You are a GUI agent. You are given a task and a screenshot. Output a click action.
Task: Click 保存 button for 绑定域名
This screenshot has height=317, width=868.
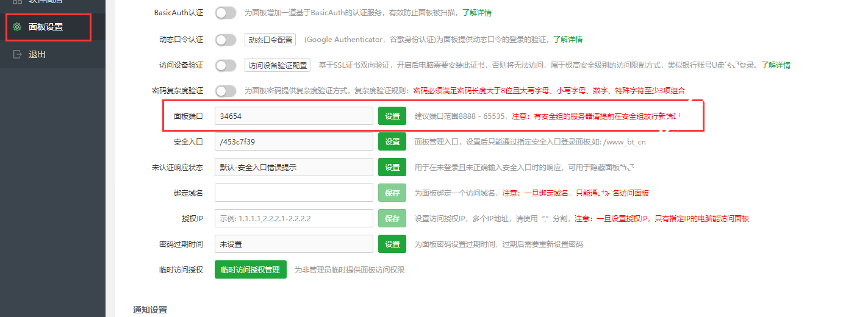point(392,193)
